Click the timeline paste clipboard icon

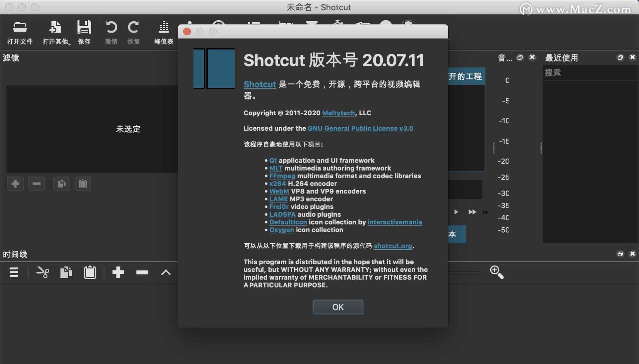click(x=90, y=272)
